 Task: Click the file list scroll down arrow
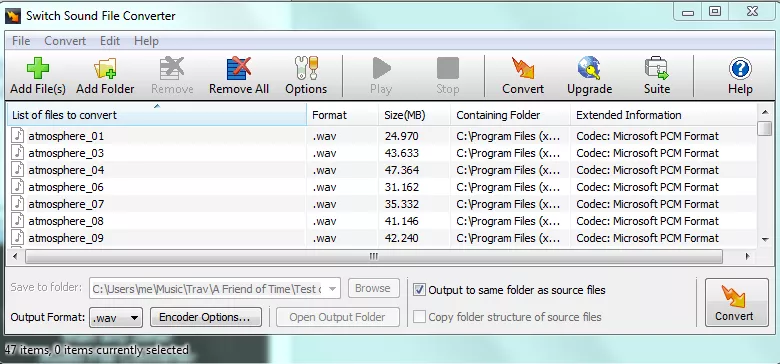coord(765,240)
